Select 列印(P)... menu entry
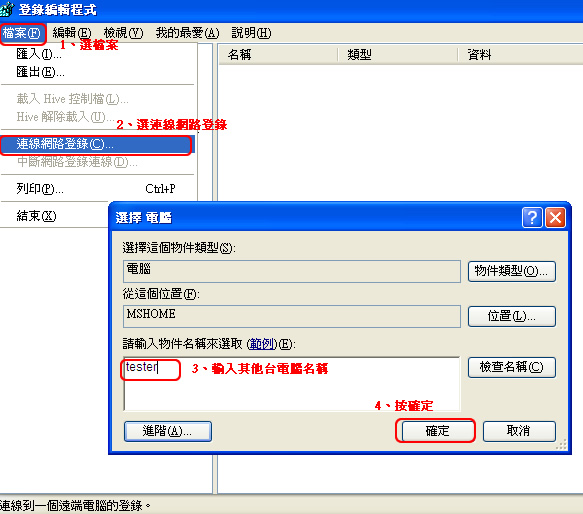The width and height of the screenshot is (583, 514). point(97,189)
